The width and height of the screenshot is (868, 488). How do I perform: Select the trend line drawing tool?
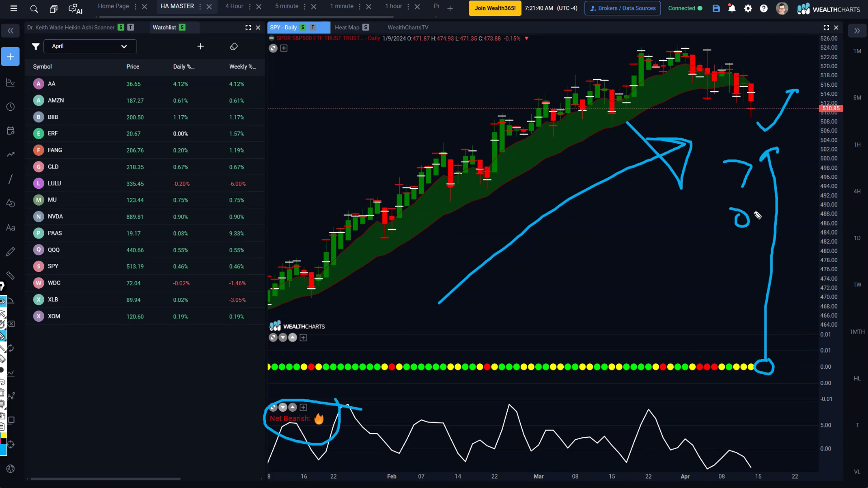(x=10, y=179)
